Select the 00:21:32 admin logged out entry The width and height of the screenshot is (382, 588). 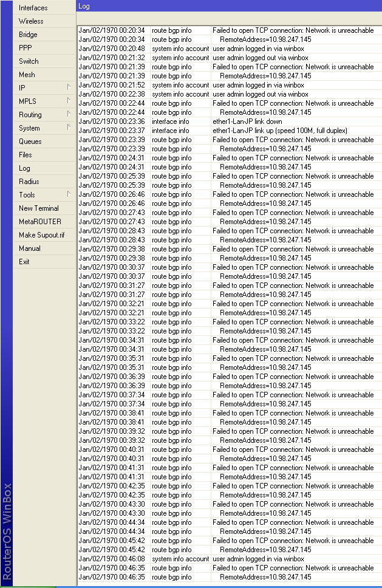click(x=230, y=58)
